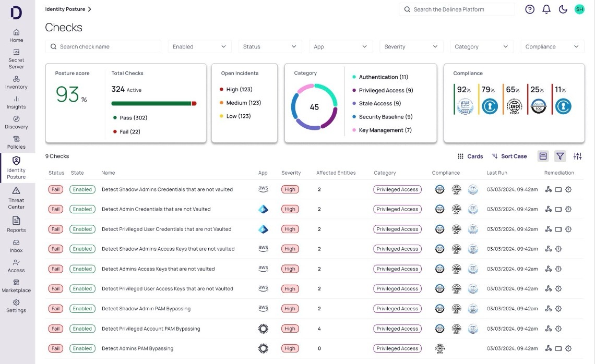Click the Delinea logo icon
The height and width of the screenshot is (364, 595).
click(x=16, y=13)
